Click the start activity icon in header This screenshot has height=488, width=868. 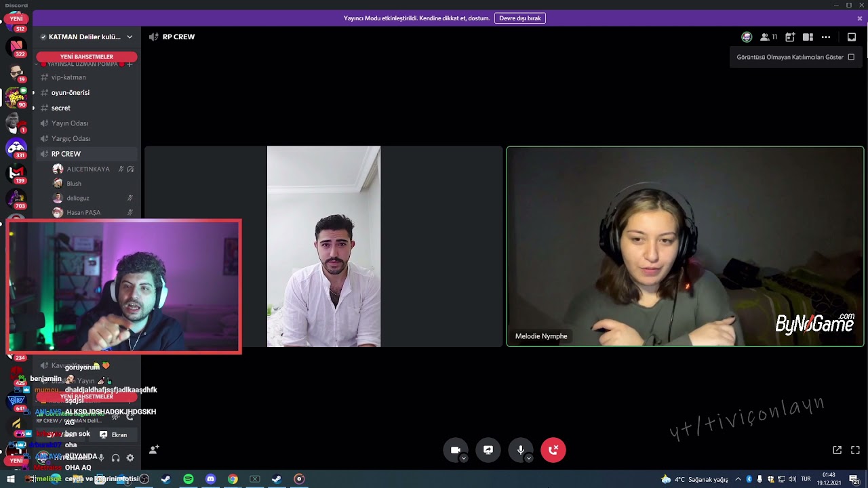pyautogui.click(x=790, y=37)
